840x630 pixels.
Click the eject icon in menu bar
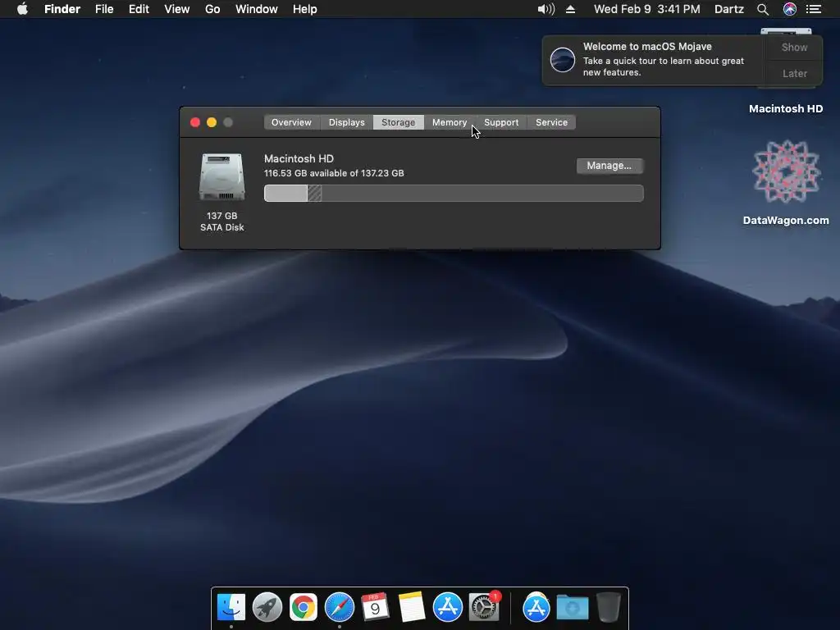tap(571, 9)
